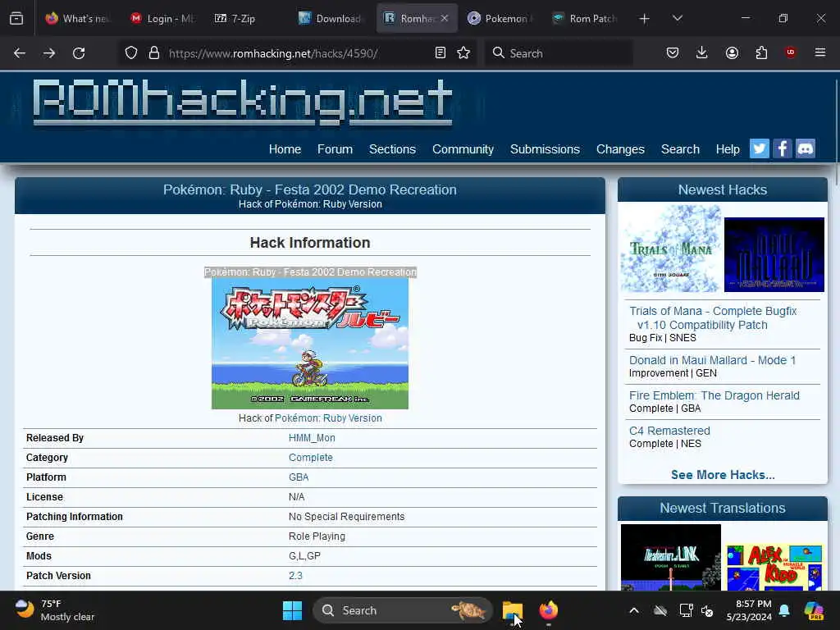Click taskbar Search box
This screenshot has height=630, width=840.
(402, 610)
